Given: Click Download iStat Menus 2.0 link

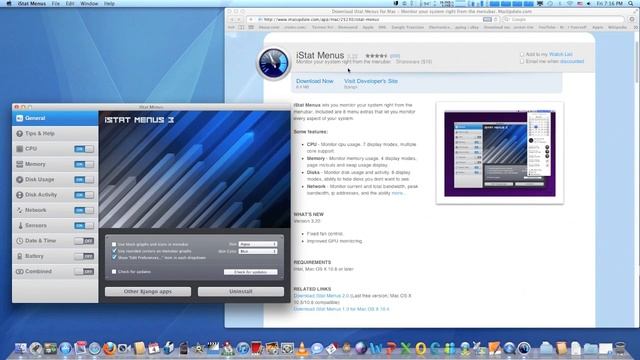Looking at the screenshot, I should point(321,296).
